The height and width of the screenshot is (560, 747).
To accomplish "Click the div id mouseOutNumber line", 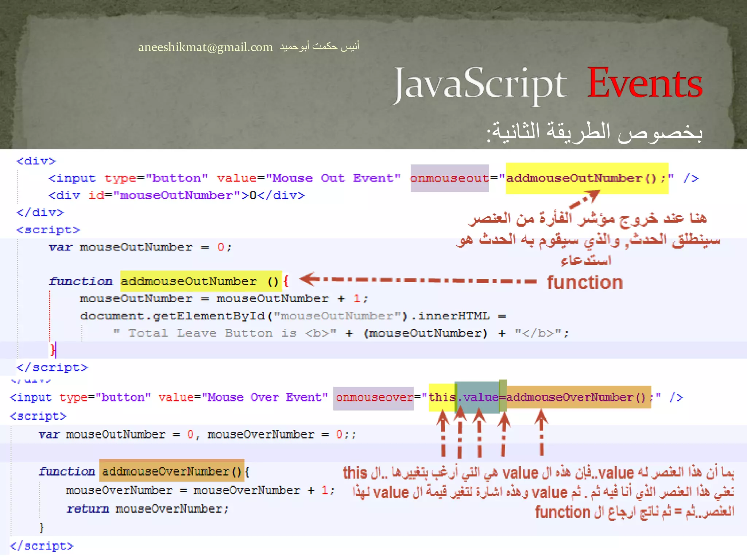I will pos(177,195).
